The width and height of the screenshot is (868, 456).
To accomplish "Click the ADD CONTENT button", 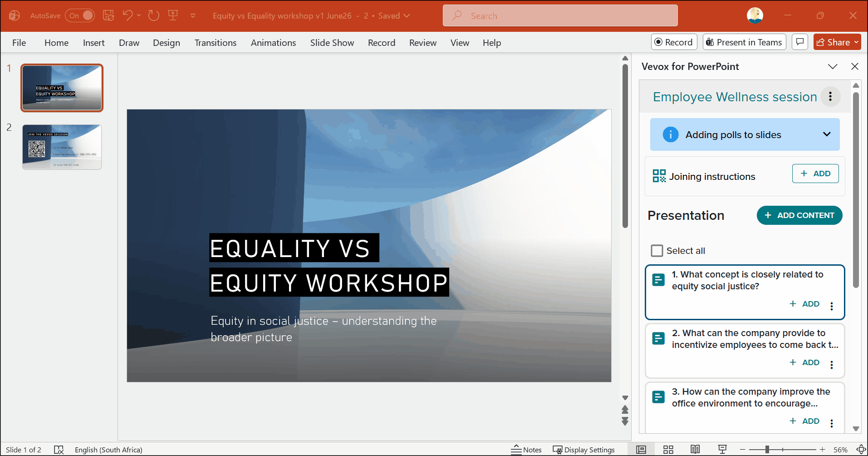I will (799, 215).
